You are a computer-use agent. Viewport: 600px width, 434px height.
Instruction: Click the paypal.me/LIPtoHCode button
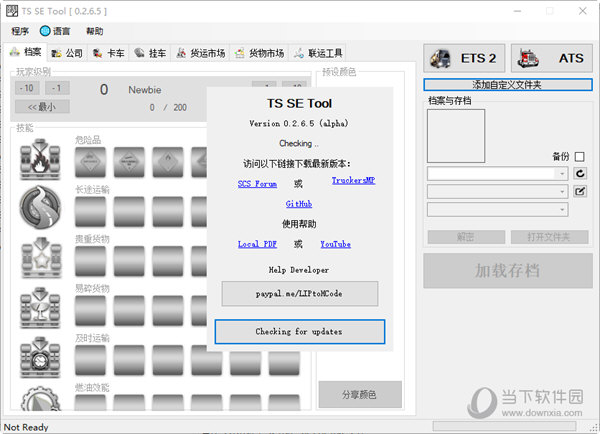tap(300, 294)
